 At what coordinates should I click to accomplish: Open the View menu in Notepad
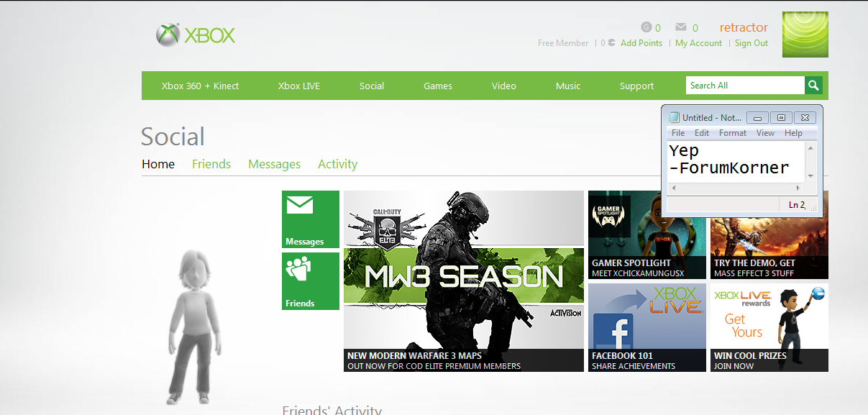765,133
